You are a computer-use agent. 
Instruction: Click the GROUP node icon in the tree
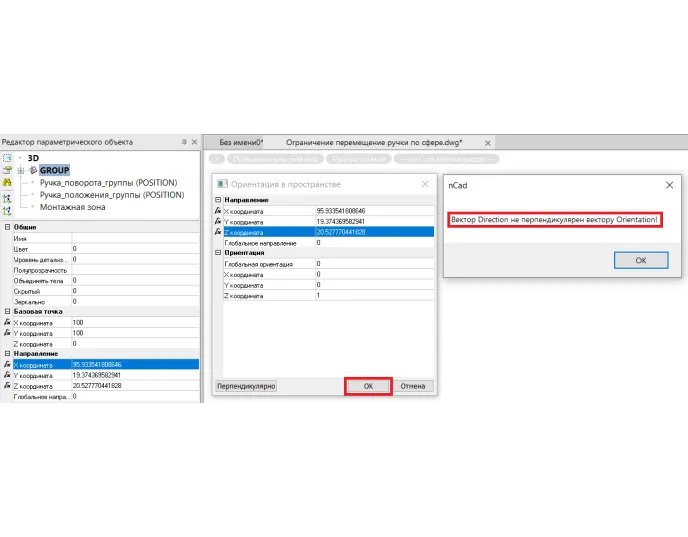33,170
